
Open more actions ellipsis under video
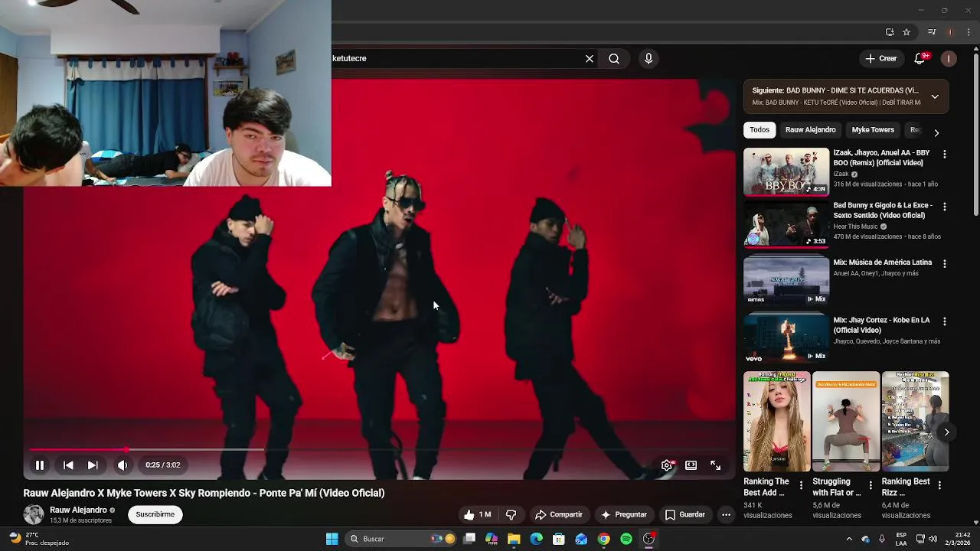726,515
